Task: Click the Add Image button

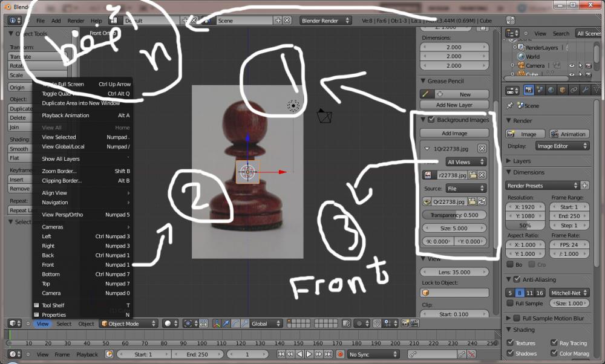Action: 454,133
